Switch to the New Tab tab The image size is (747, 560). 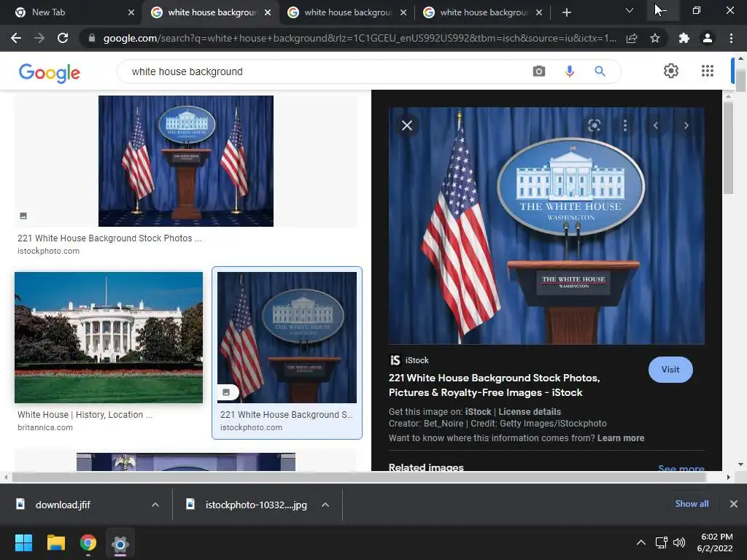click(x=71, y=12)
